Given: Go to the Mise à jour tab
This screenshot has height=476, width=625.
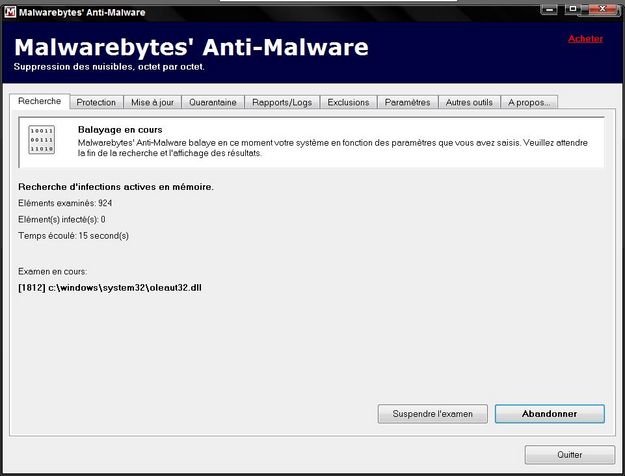Looking at the screenshot, I should click(152, 102).
